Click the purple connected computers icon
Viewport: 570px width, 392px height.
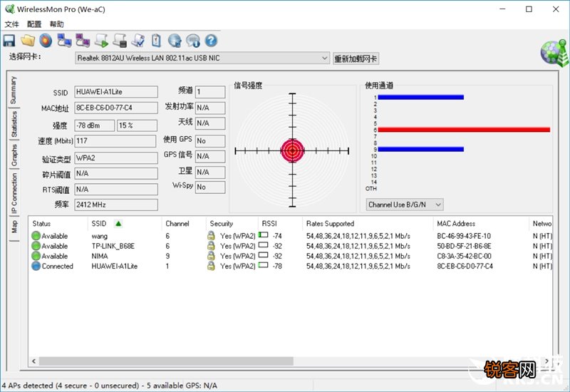83,41
